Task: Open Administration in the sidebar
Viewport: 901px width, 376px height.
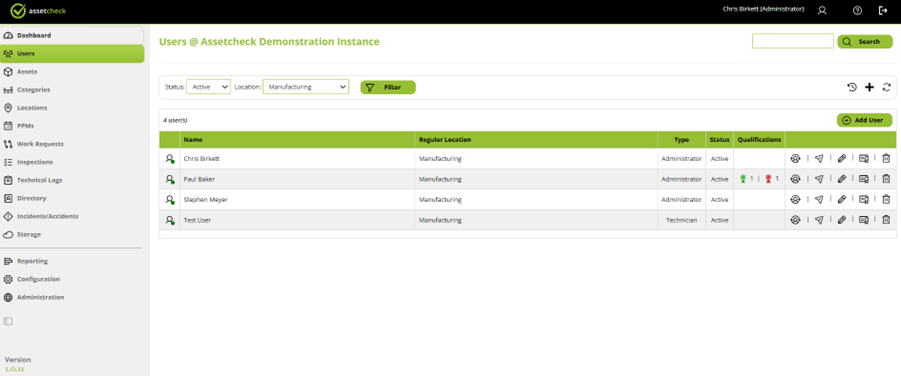Action: (72, 297)
